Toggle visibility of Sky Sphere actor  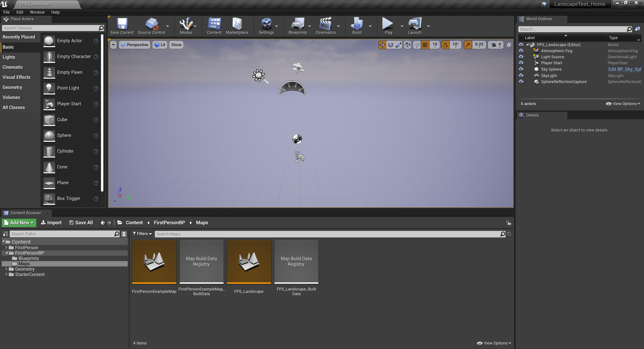(521, 69)
